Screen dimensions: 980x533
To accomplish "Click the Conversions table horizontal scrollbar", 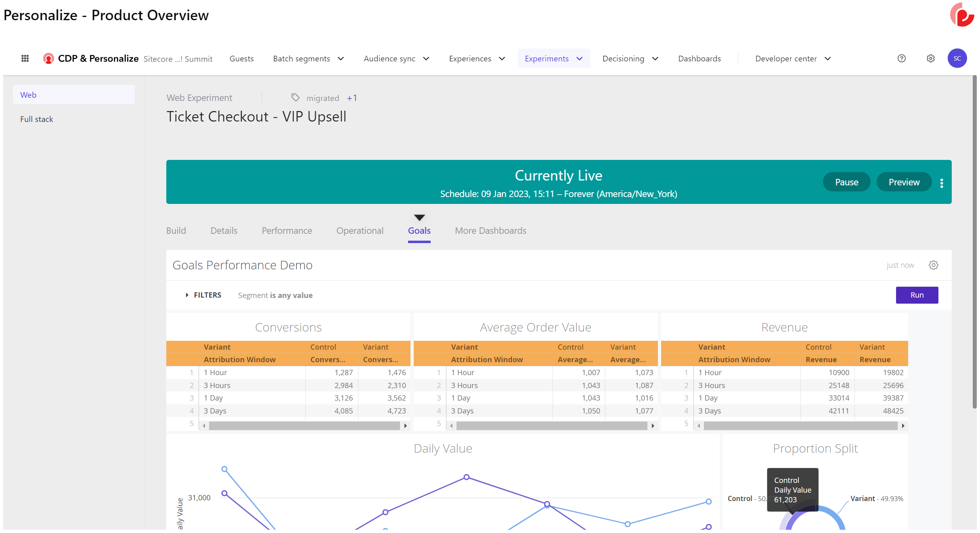I will pyautogui.click(x=304, y=426).
